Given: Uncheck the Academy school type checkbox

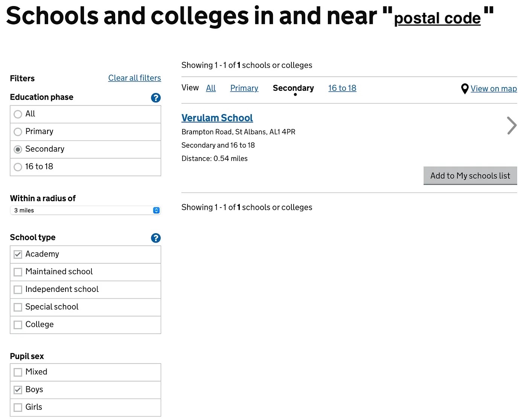Looking at the screenshot, I should pyautogui.click(x=18, y=255).
